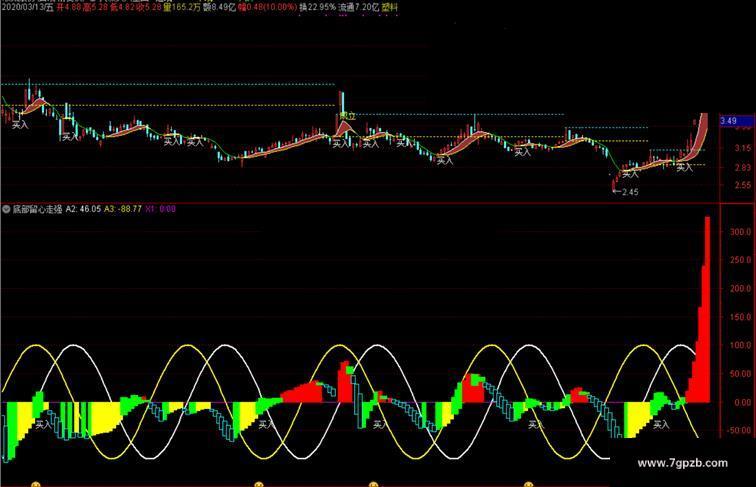
Task: Click the 3.15 price axis label
Action: [x=742, y=149]
